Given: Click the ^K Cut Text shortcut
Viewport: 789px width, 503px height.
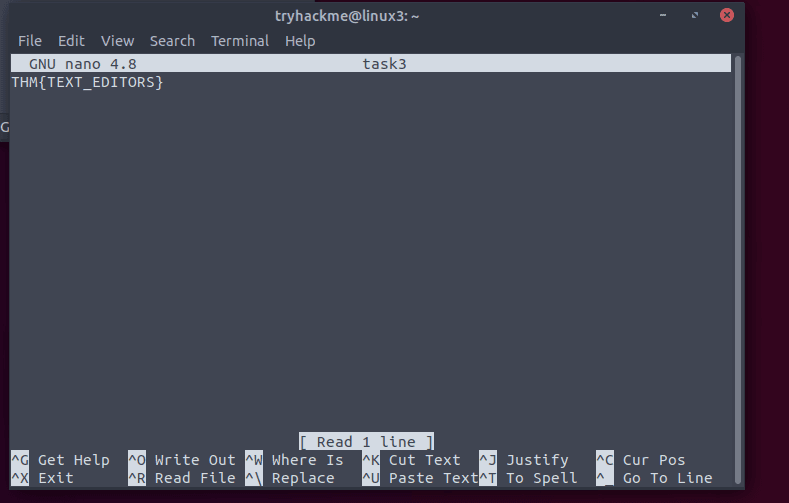Looking at the screenshot, I should (412, 460).
